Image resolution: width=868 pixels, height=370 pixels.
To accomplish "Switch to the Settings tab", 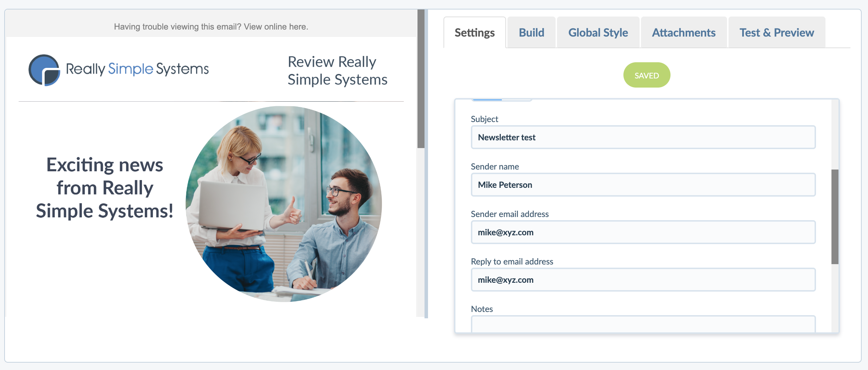I will click(x=474, y=32).
